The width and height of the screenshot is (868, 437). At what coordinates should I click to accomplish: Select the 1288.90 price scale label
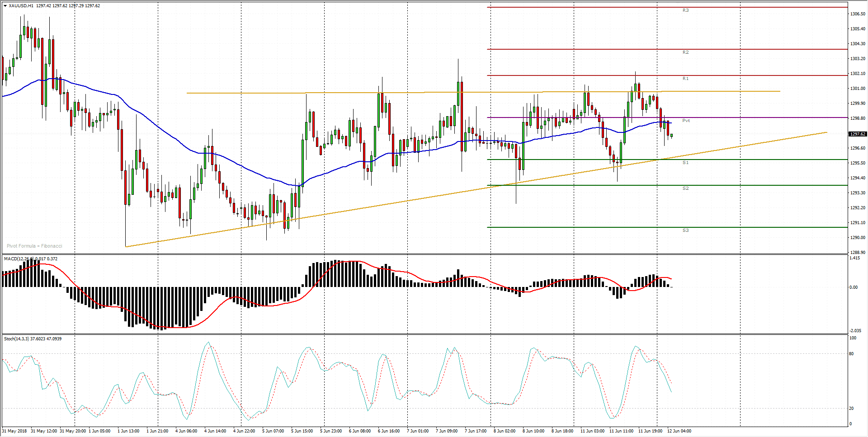(858, 253)
